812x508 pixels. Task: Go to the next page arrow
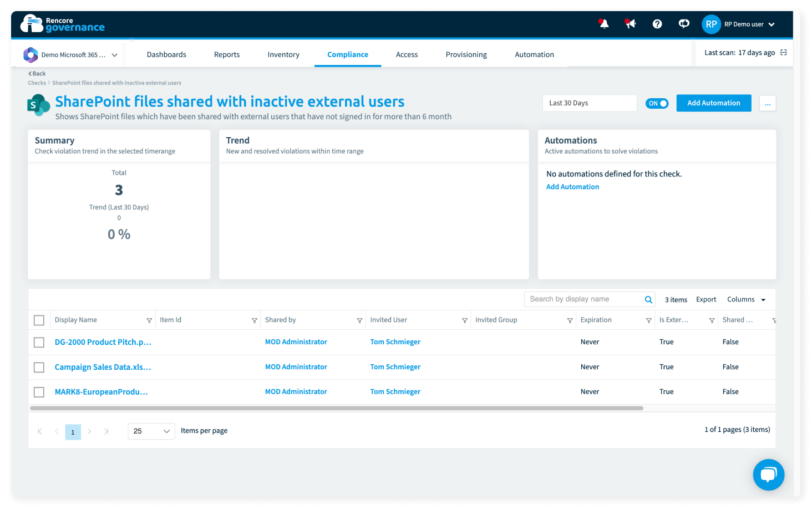[x=89, y=431]
